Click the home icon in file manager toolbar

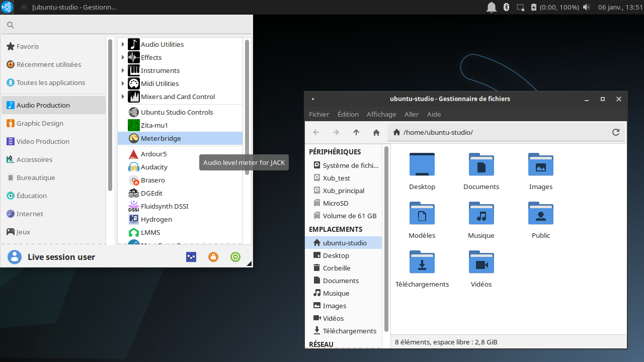[376, 132]
